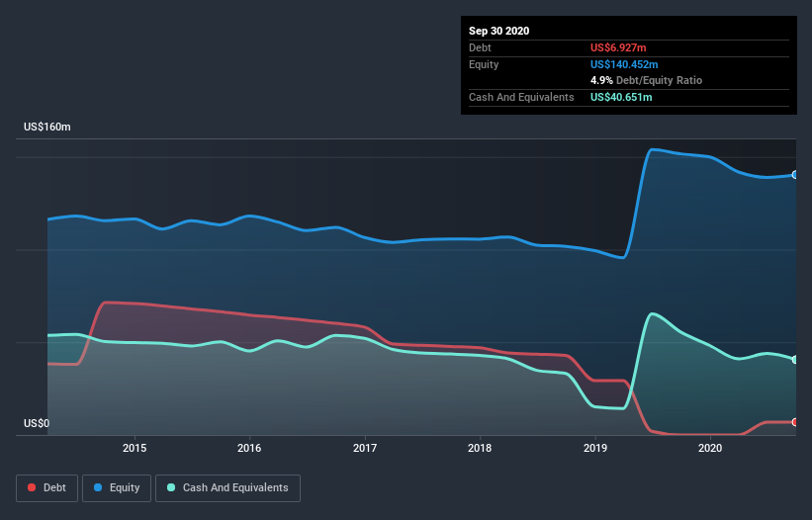Click Cash And Equivalents label in tooltip
The image size is (812, 520).
tap(521, 97)
